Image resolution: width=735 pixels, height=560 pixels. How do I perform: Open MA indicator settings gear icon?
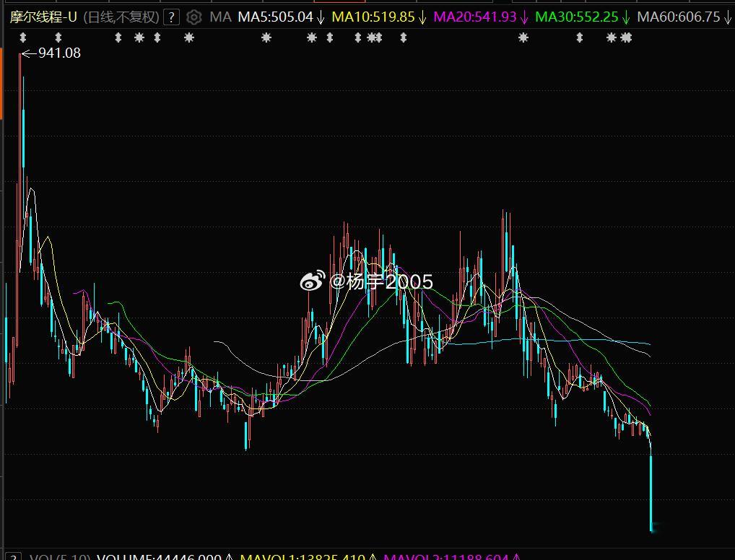193,18
